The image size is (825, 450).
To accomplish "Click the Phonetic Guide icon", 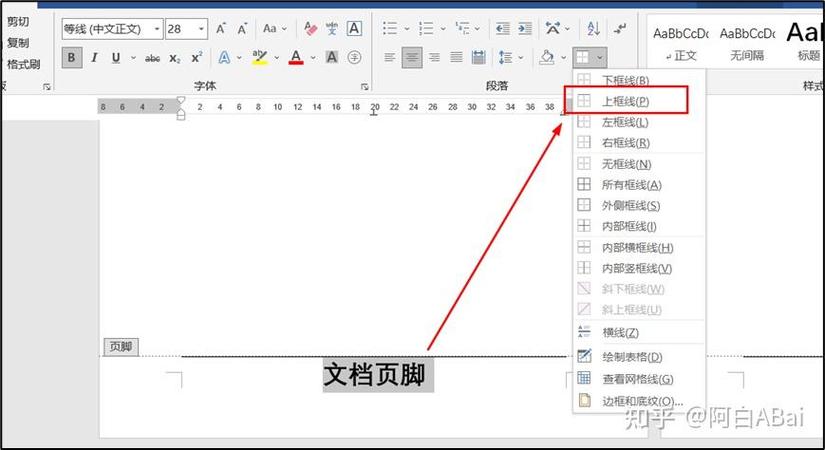I will [332, 28].
